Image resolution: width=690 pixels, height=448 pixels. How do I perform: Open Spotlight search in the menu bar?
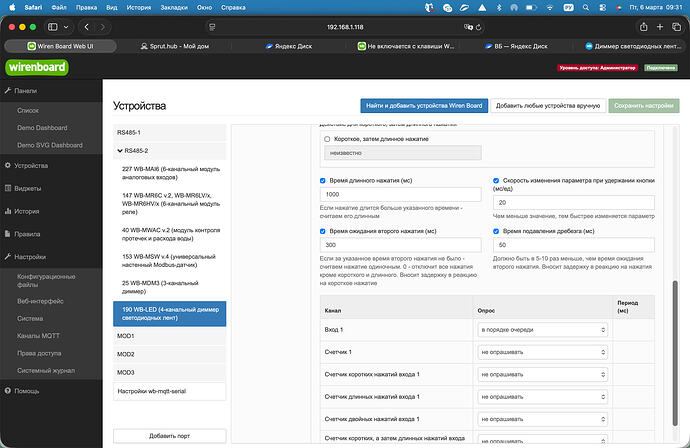[x=586, y=7]
